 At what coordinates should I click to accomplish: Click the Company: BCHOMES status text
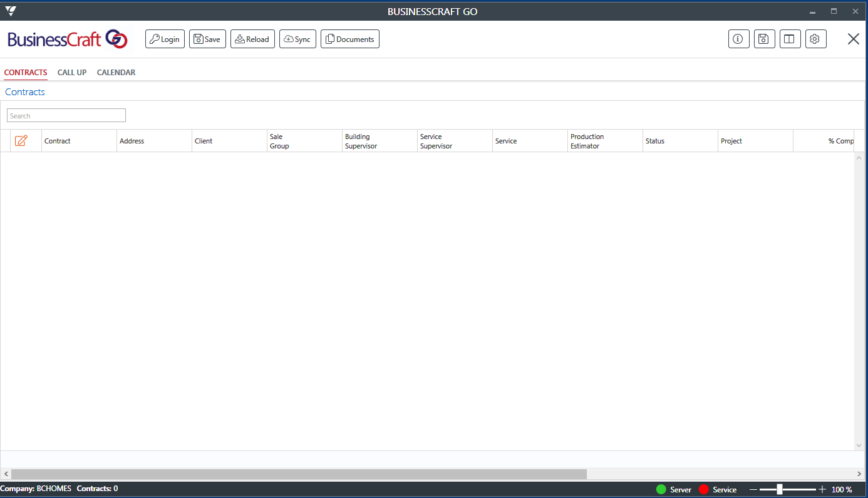36,488
